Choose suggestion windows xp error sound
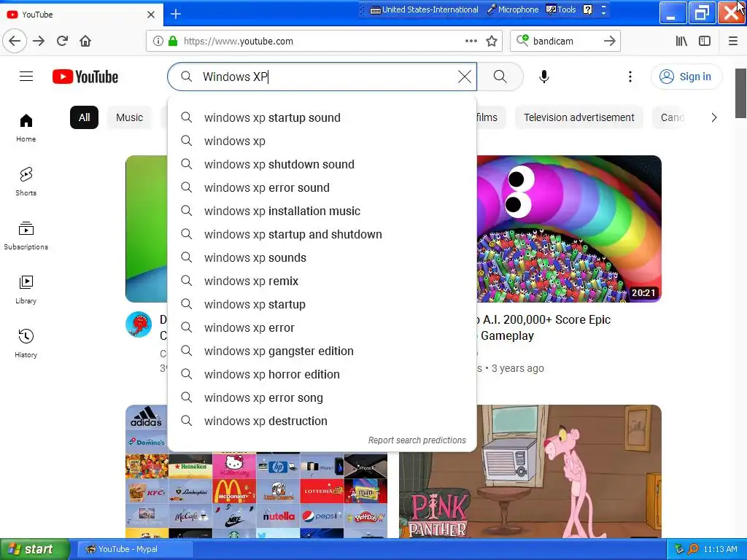The image size is (747, 560). 322,187
